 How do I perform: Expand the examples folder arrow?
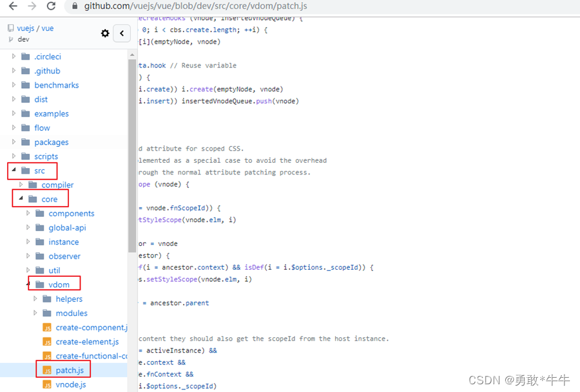click(14, 113)
